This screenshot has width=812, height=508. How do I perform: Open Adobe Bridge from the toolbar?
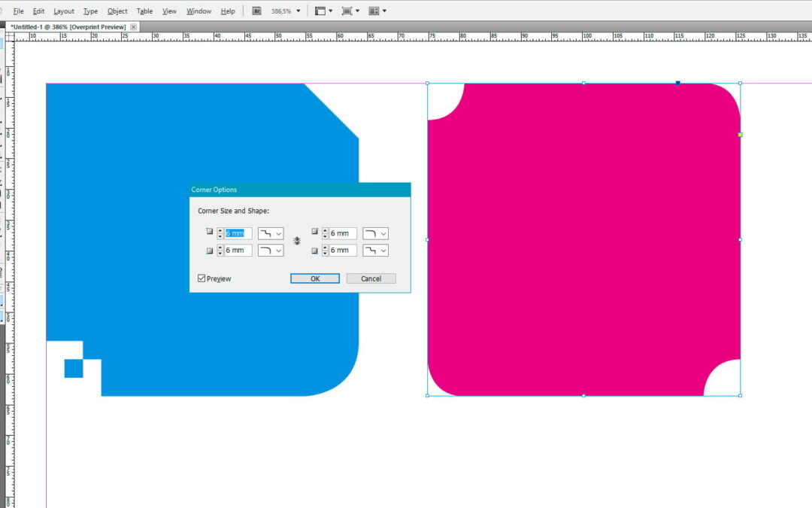[256, 11]
